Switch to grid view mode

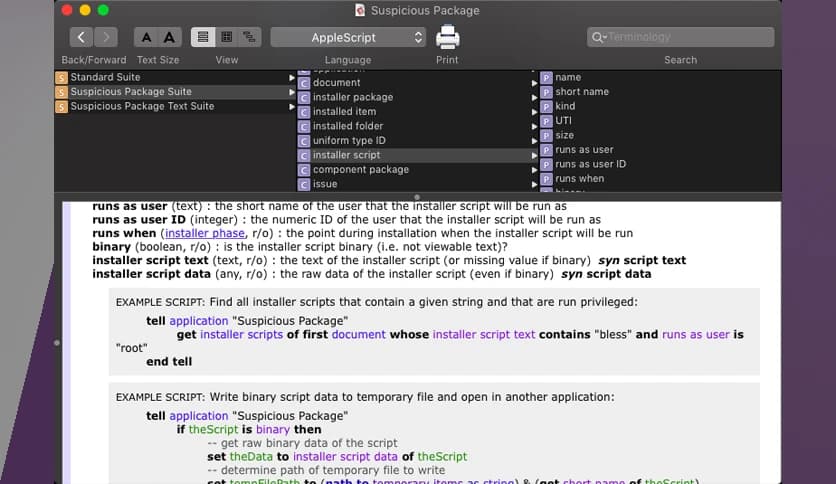227,37
